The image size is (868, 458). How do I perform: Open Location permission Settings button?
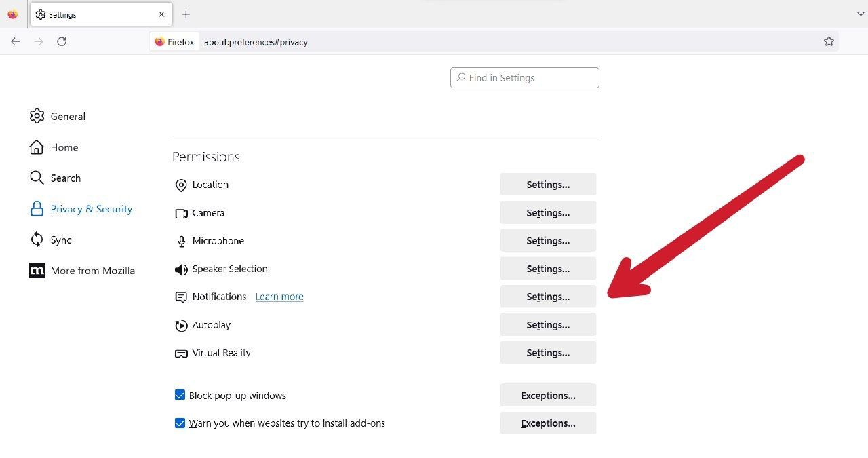click(x=548, y=185)
